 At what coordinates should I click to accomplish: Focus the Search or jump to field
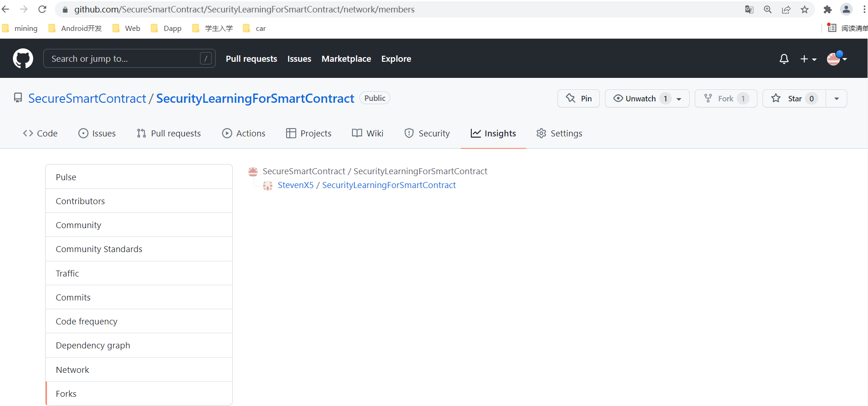coord(129,59)
